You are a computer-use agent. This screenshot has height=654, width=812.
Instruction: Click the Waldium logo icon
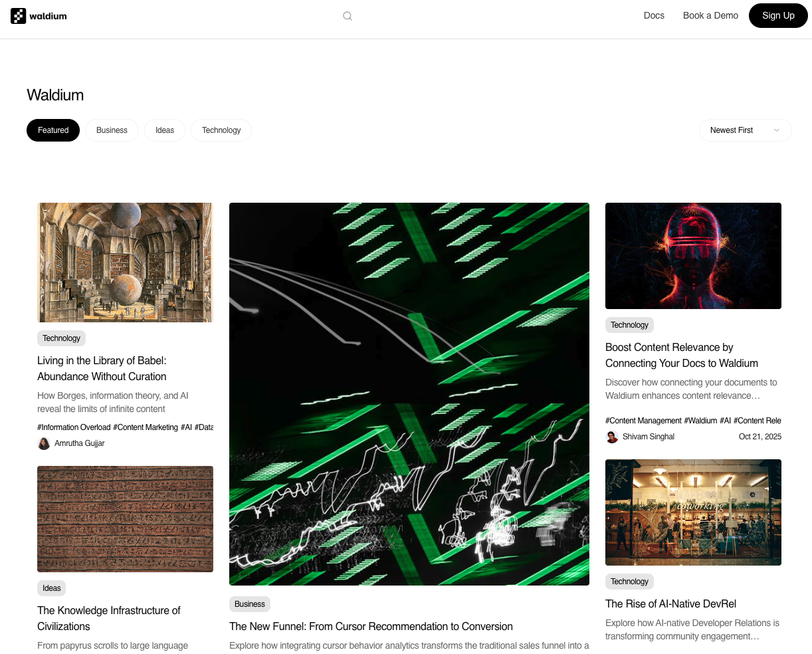tap(19, 16)
